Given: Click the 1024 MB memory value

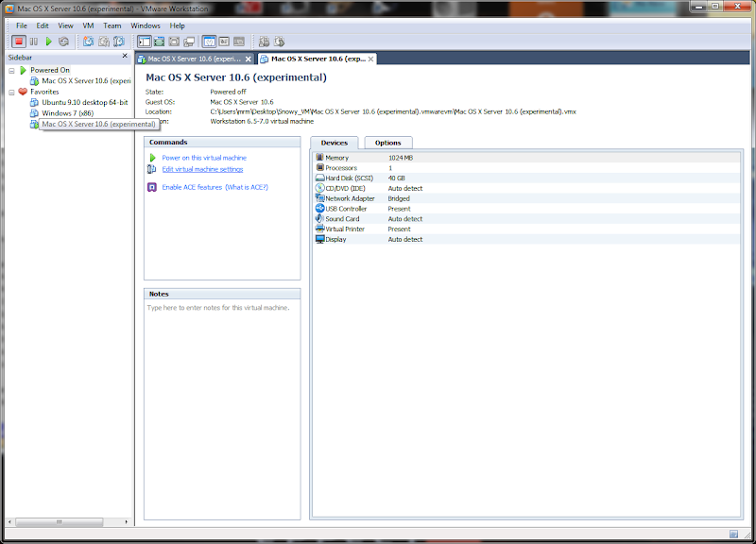Looking at the screenshot, I should 400,158.
